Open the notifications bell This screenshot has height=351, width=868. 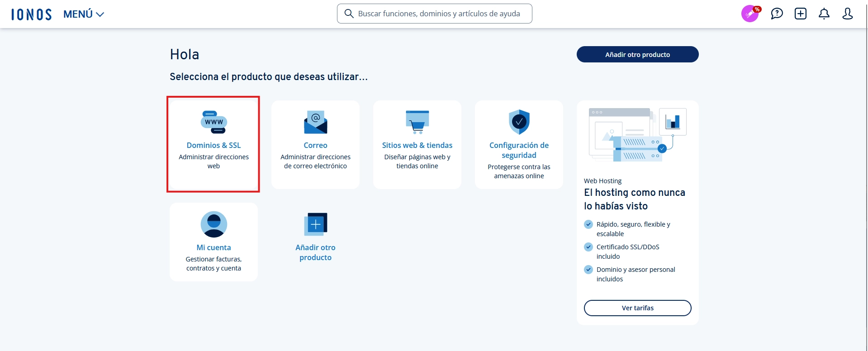click(824, 14)
